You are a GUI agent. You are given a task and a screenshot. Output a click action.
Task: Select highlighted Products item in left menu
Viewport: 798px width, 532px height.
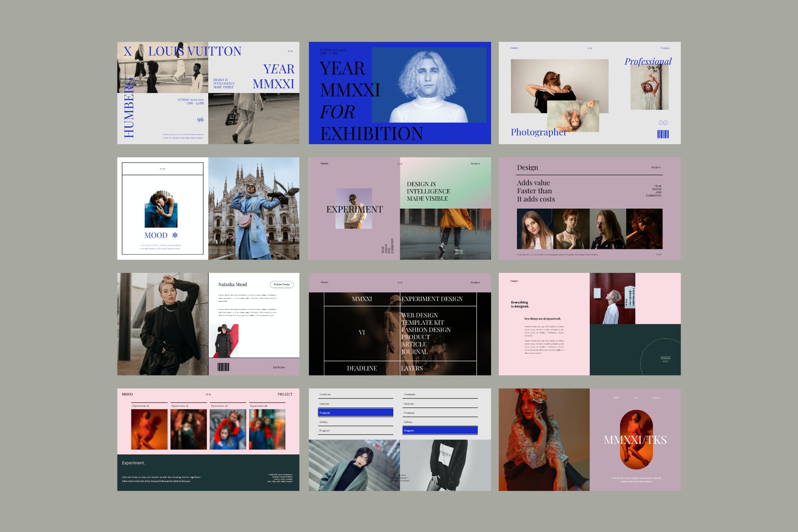[x=355, y=412]
